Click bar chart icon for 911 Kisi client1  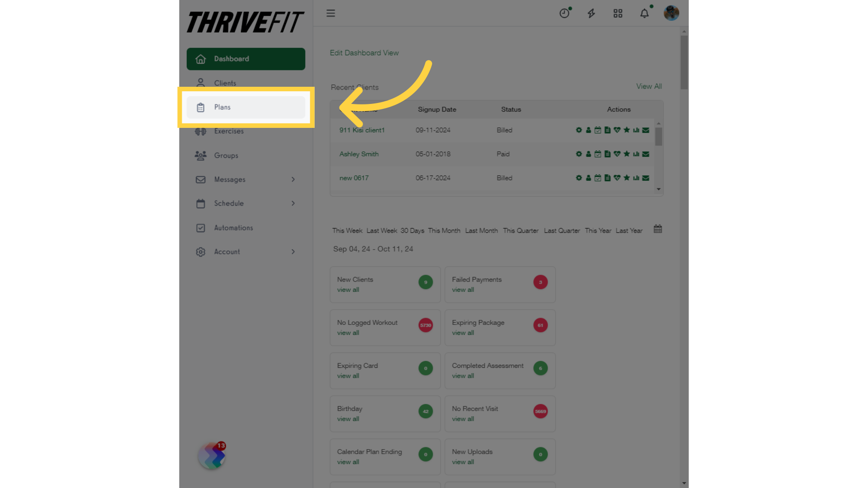pos(636,130)
